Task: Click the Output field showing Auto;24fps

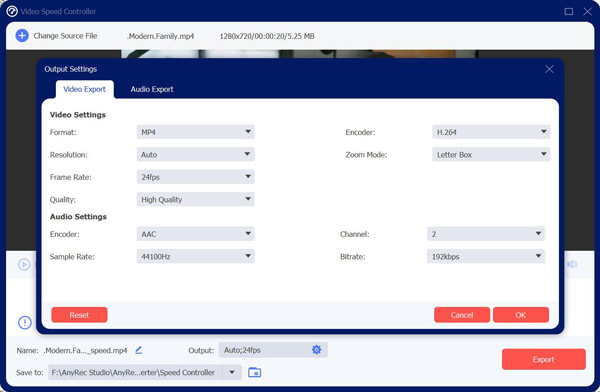Action: (273, 350)
